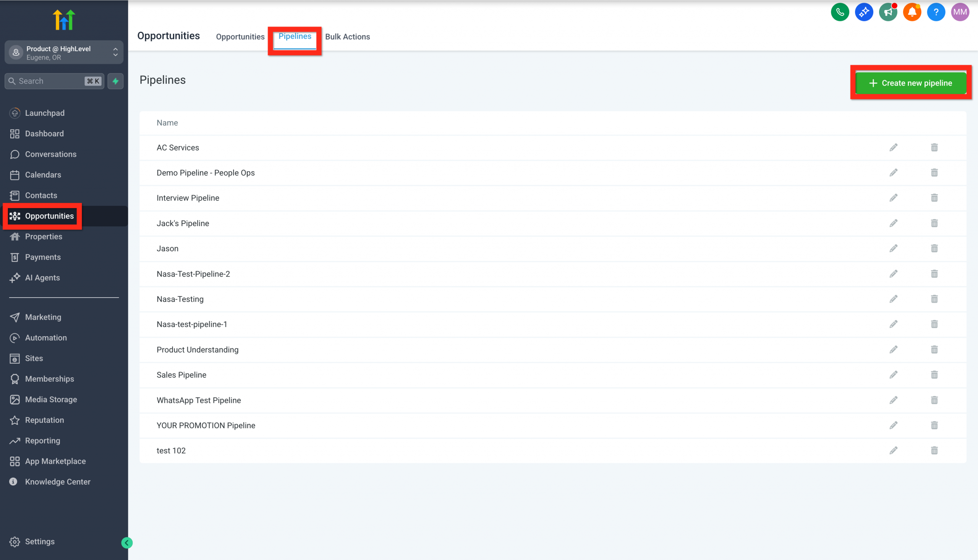Select Contacts in the sidebar
This screenshot has width=978, height=560.
pos(40,195)
